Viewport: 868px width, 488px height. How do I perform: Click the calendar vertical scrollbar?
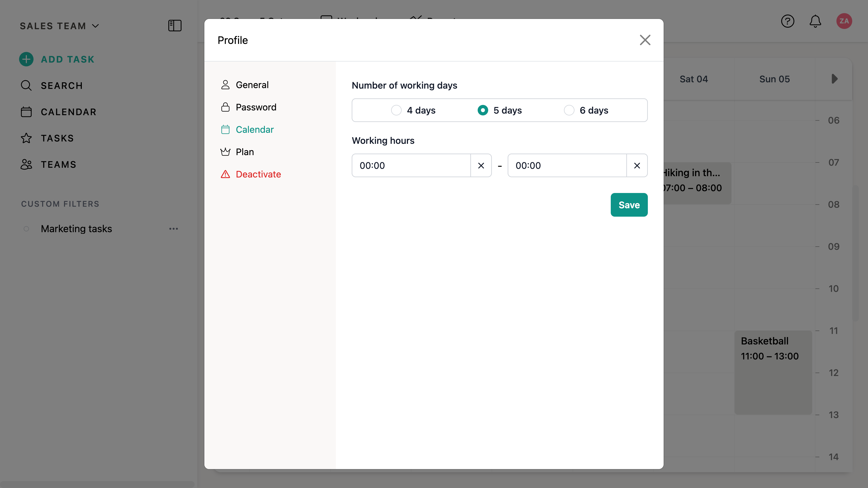(x=856, y=253)
